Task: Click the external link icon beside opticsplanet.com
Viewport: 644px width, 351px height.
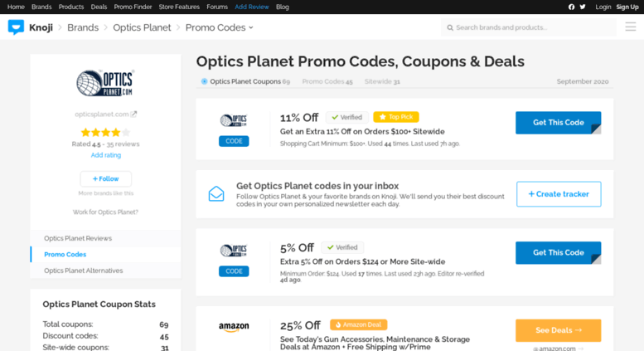Action: coord(133,114)
